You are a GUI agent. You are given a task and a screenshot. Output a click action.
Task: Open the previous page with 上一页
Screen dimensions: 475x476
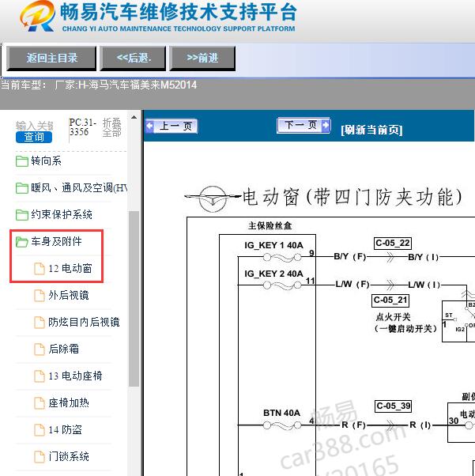pyautogui.click(x=172, y=126)
